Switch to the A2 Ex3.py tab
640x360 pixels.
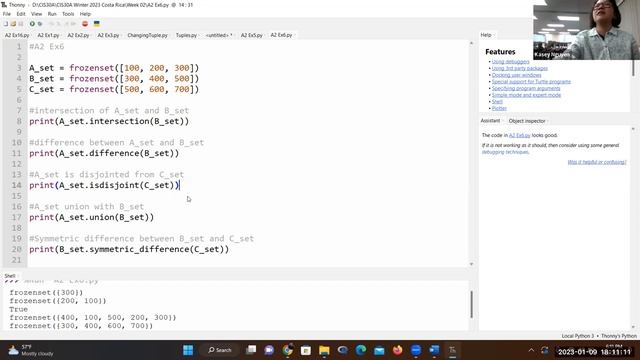pyautogui.click(x=108, y=35)
